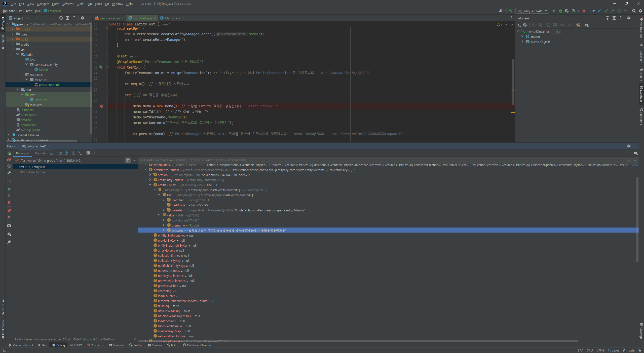The image size is (644, 353).
Task: Expand the persister variable node
Action: [164, 210]
